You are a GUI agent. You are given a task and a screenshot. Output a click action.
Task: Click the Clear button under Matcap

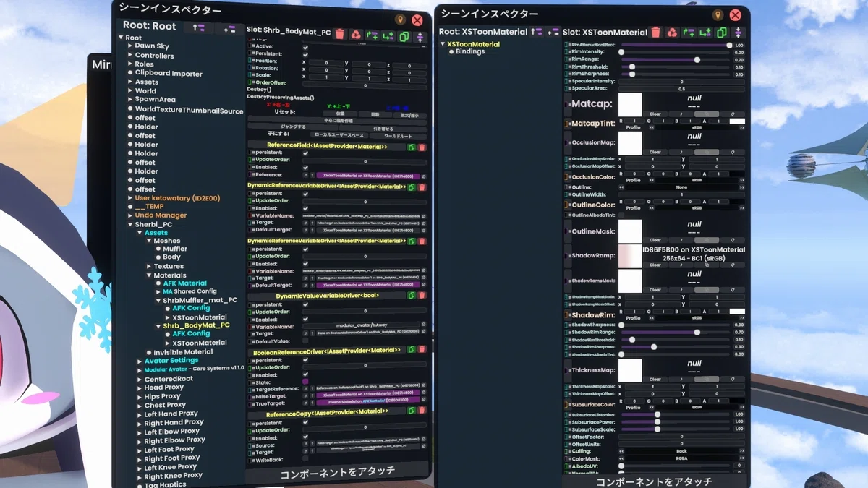click(655, 114)
